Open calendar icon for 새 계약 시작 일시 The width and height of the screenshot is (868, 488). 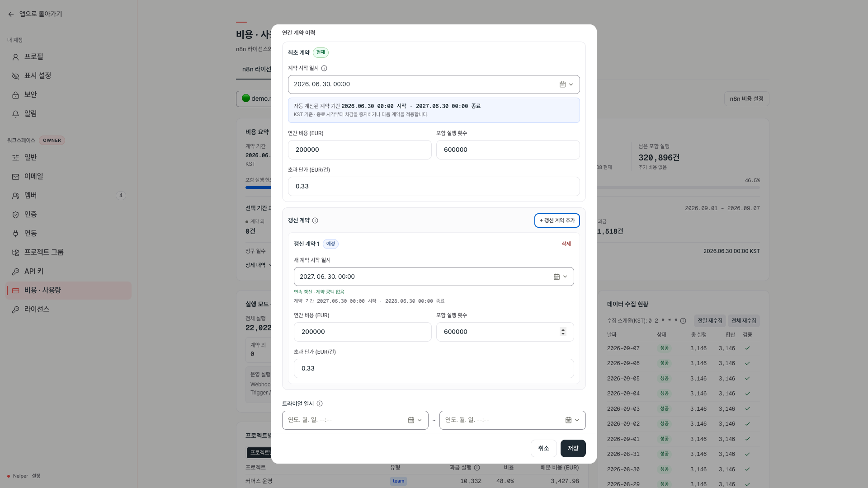click(x=557, y=277)
